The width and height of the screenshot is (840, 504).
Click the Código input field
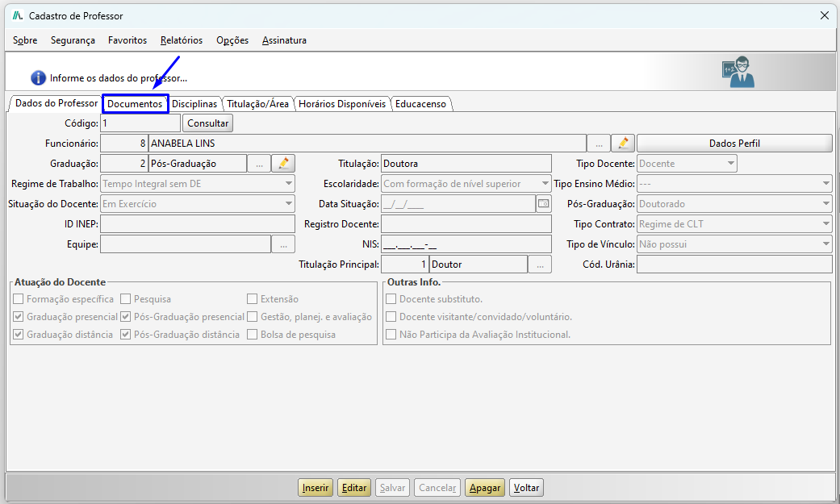pos(140,123)
